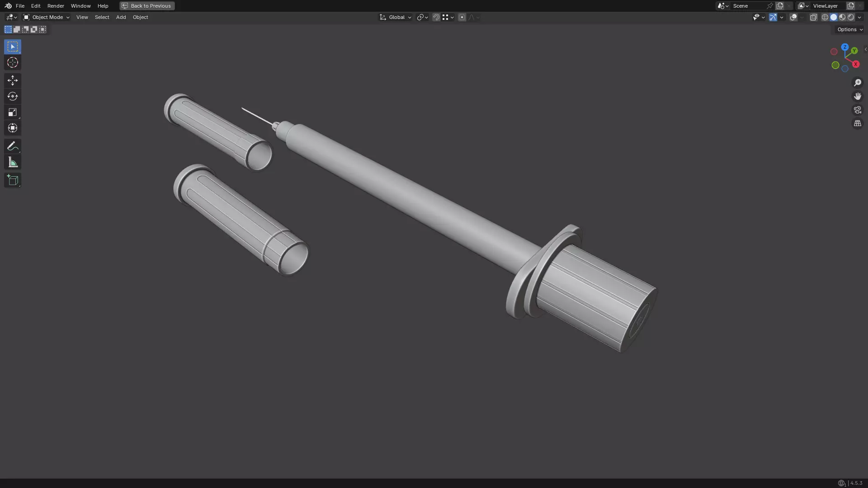Toggle camera view with camera icon
868x488 pixels.
858,110
